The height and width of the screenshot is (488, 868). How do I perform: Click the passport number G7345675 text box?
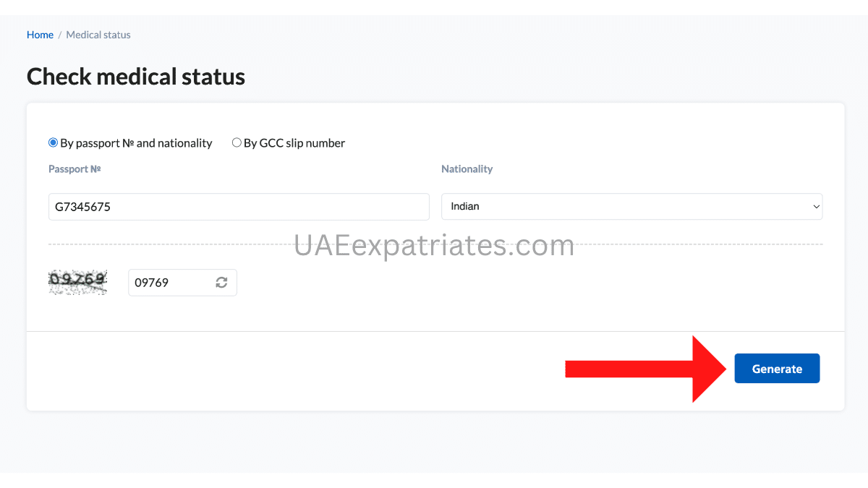tap(239, 206)
